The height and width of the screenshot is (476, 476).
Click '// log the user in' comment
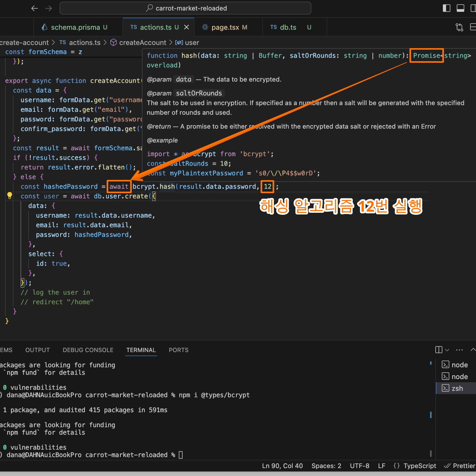pos(55,292)
